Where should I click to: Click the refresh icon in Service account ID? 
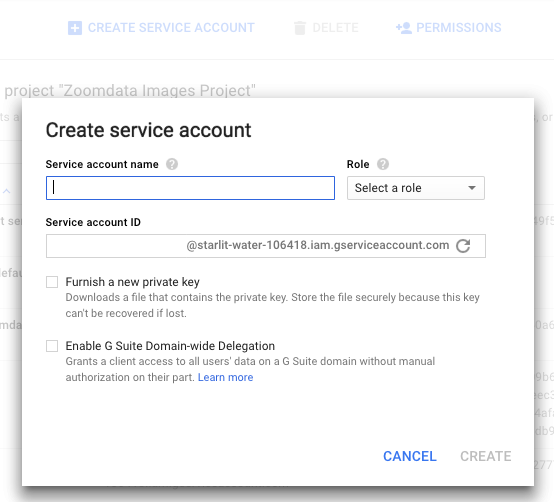tap(463, 246)
